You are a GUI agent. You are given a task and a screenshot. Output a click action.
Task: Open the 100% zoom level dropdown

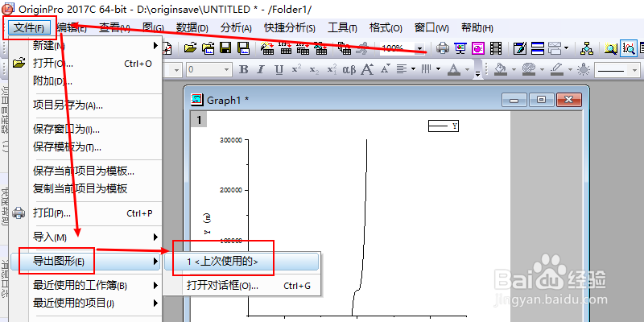click(419, 48)
